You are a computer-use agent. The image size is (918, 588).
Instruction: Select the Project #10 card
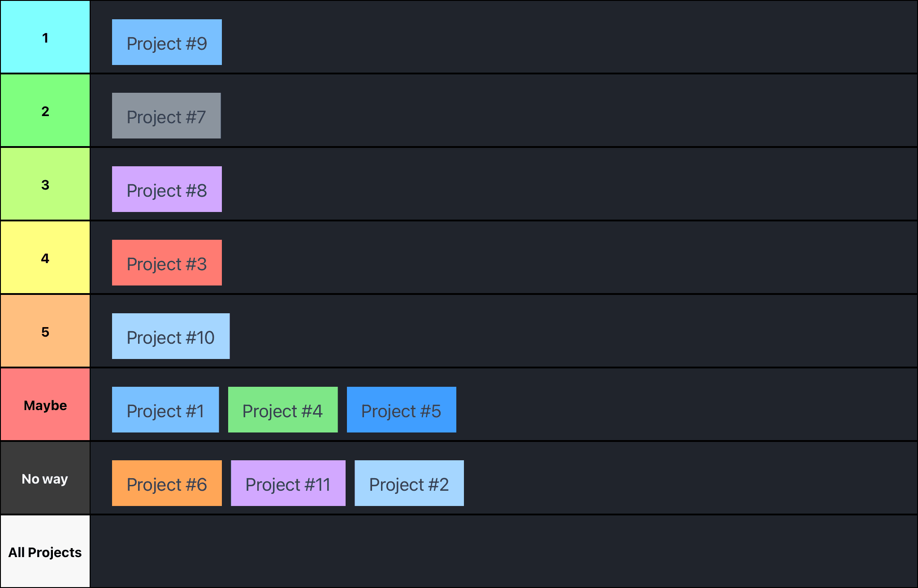(x=171, y=336)
